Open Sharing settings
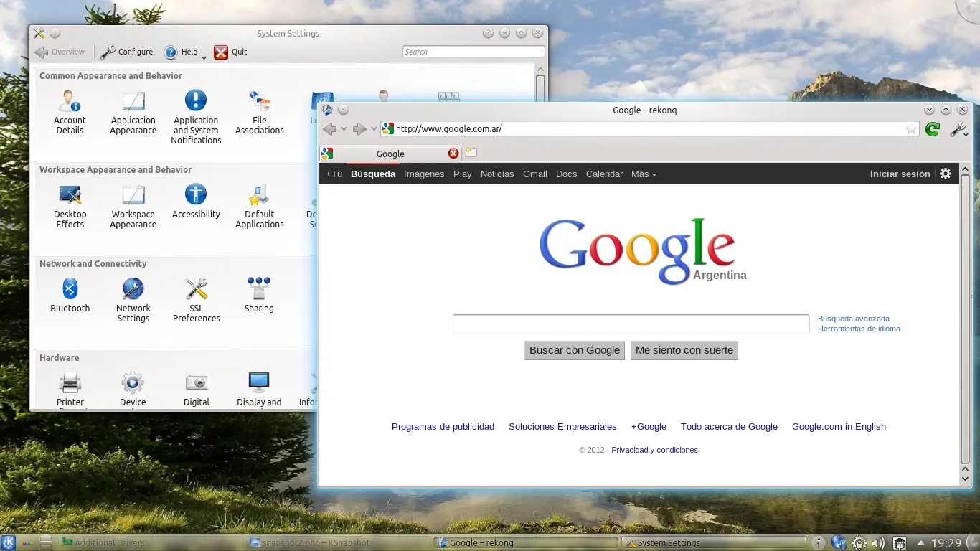This screenshot has width=980, height=551. (x=259, y=295)
